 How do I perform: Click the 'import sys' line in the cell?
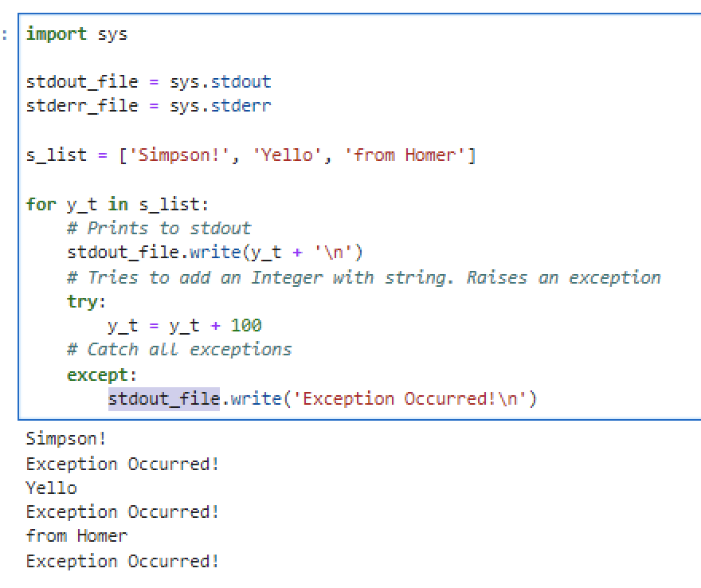click(x=76, y=34)
